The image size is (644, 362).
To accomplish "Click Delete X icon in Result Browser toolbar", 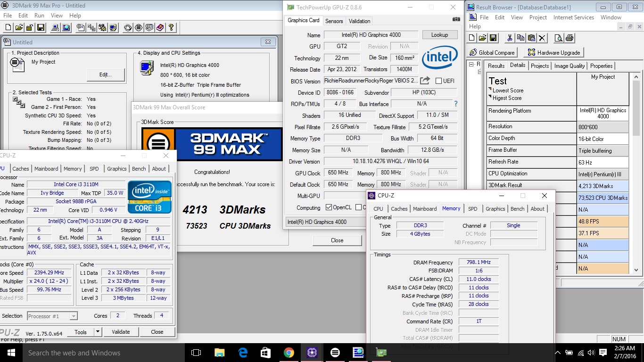I will click(542, 38).
